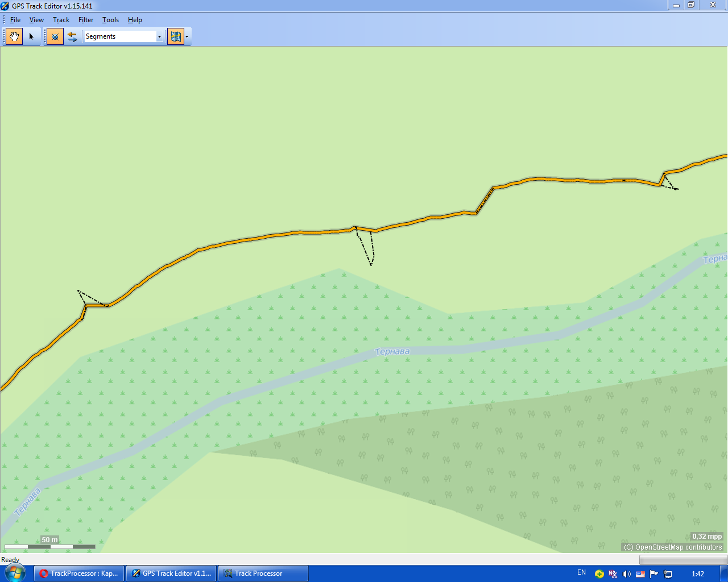Click the Action Center flag icon
Screen dimensions: 728x582
(654, 574)
